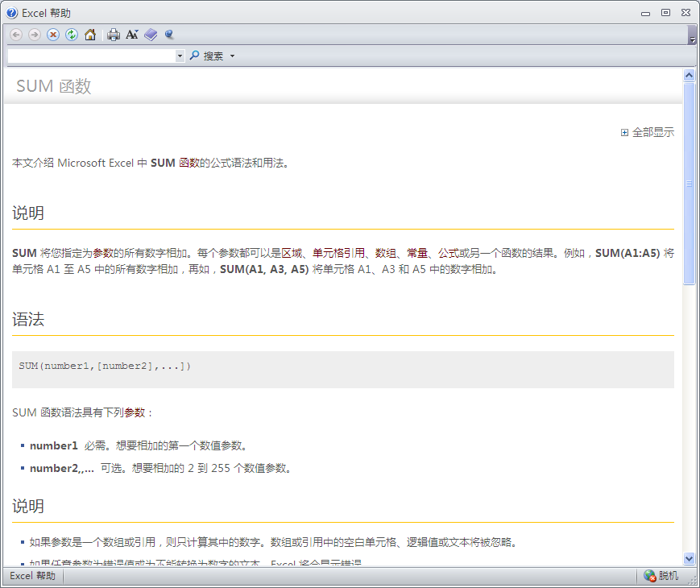The width and height of the screenshot is (700, 588).
Task: Click the 语法 section heading
Action: 28,319
